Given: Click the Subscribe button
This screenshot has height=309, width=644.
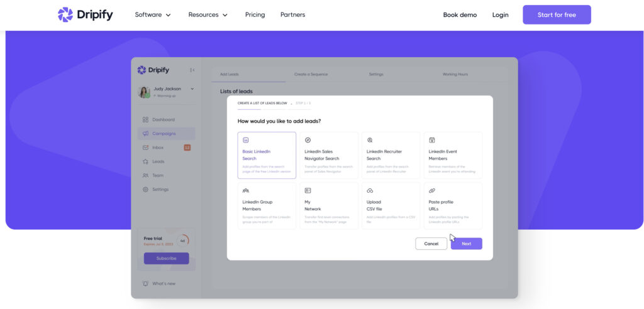Looking at the screenshot, I should coord(166,259).
